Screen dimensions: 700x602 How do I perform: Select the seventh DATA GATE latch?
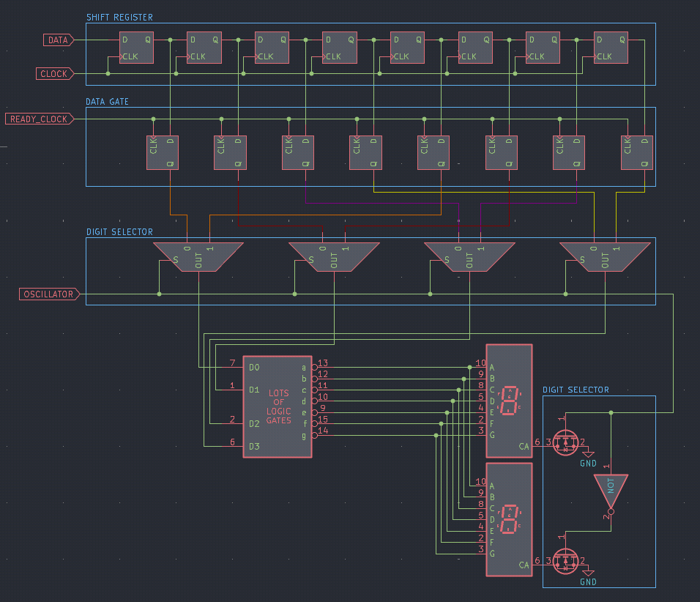(569, 153)
